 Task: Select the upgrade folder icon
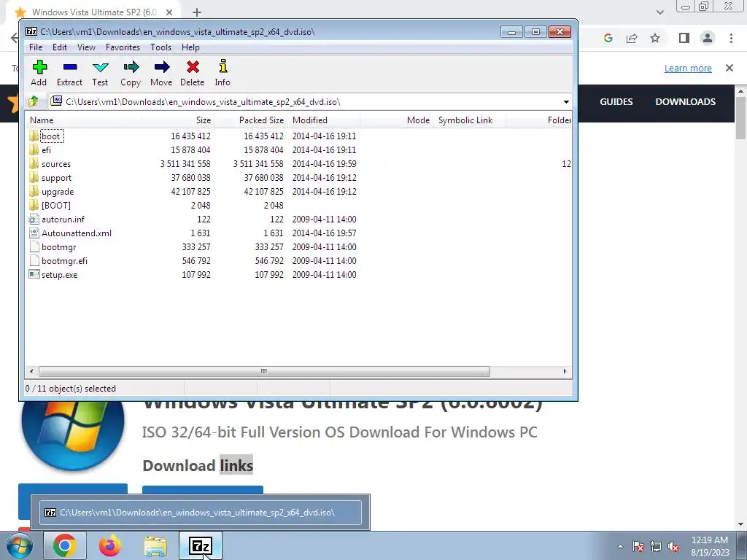34,192
